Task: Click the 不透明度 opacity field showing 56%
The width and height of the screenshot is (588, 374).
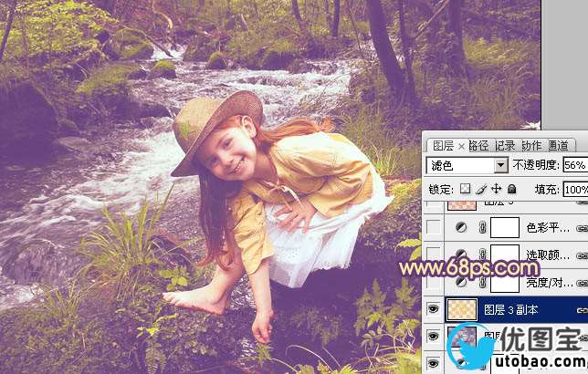Action: pos(575,165)
